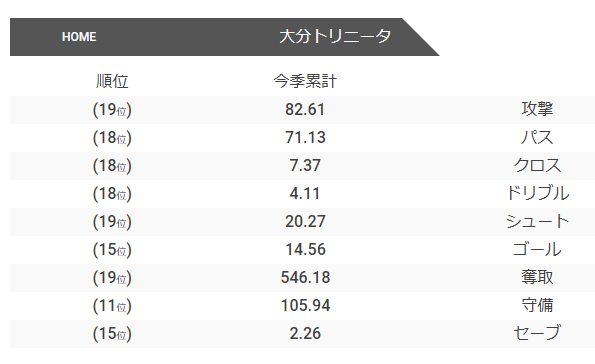Click the 82.61 attack value
The image size is (595, 364).
[305, 110]
